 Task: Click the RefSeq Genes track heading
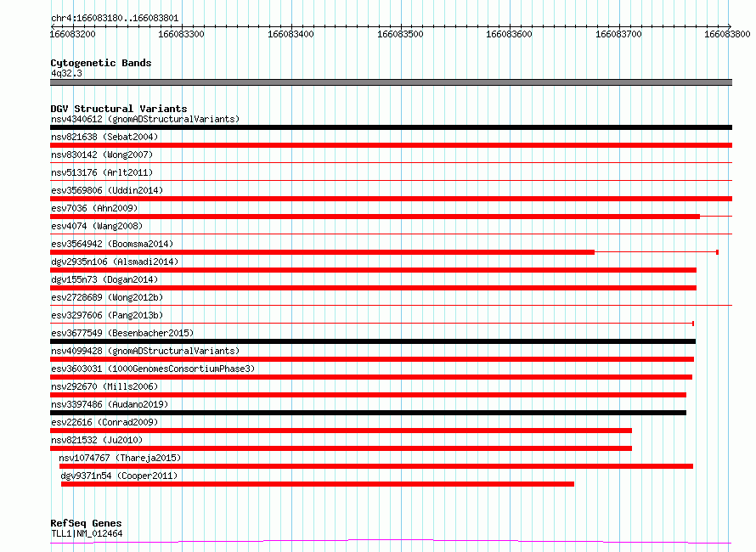click(x=86, y=523)
